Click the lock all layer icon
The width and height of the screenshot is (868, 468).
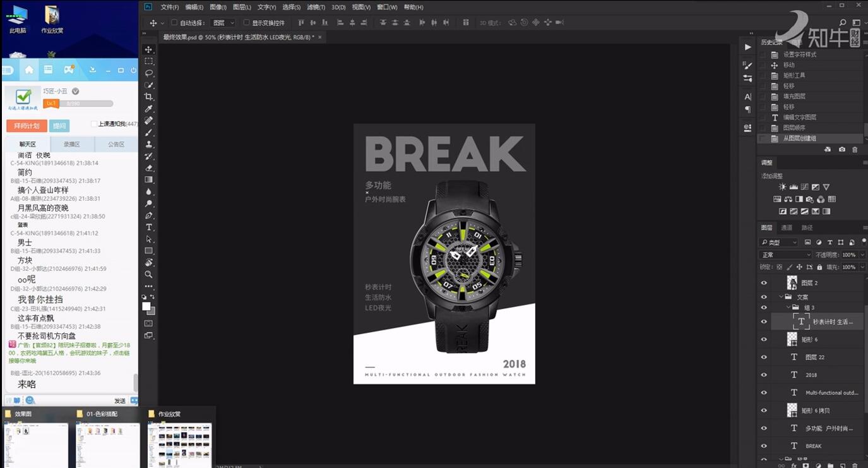[820, 267]
